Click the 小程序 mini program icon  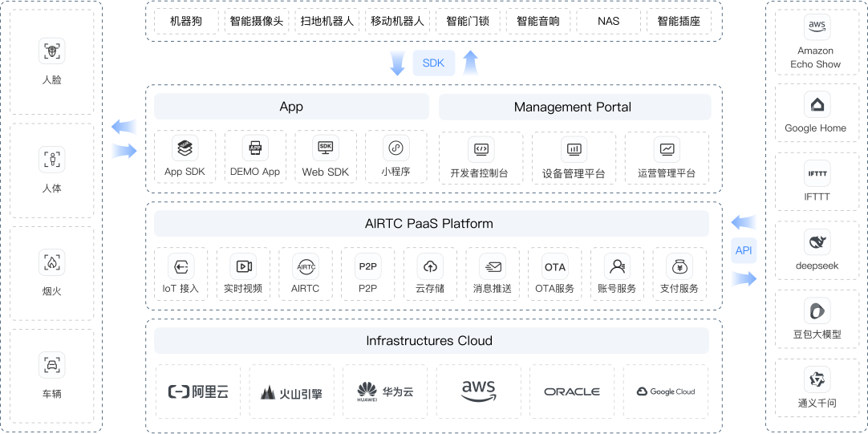(x=395, y=148)
